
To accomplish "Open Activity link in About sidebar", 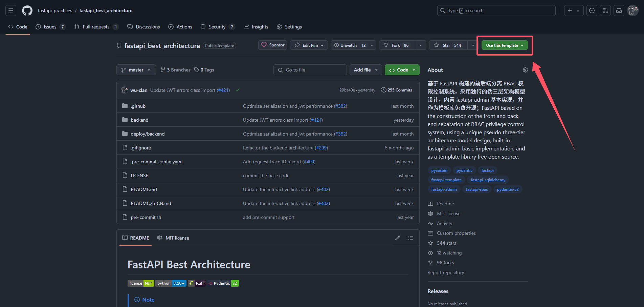I will 440,223.
